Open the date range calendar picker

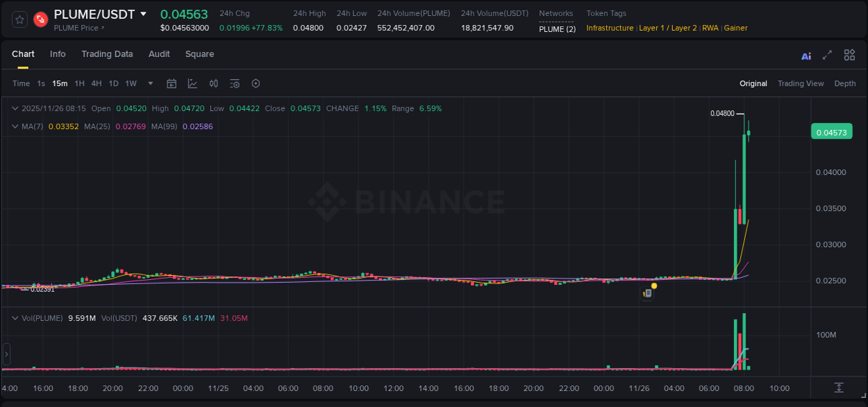pos(172,83)
